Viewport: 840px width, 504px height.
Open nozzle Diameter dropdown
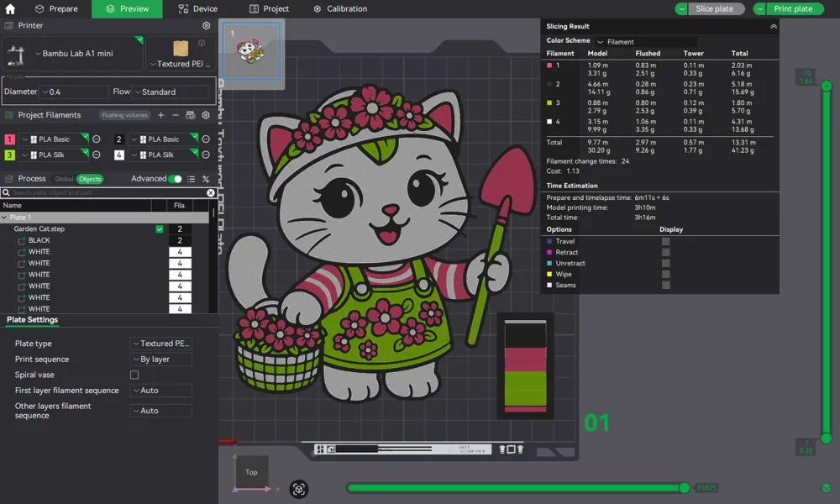pos(75,92)
